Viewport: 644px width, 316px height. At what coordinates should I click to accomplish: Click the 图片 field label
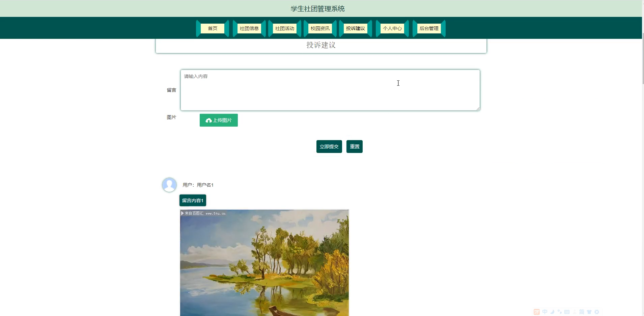tap(171, 117)
